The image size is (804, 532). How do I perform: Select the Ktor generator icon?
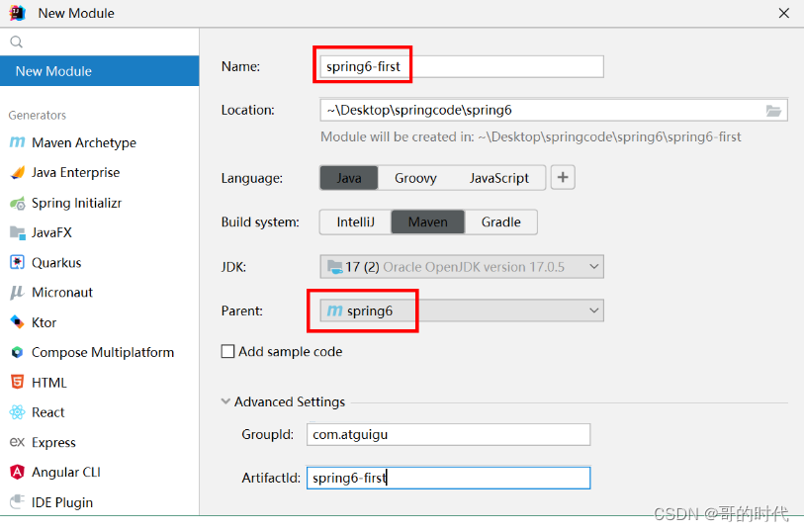point(18,322)
